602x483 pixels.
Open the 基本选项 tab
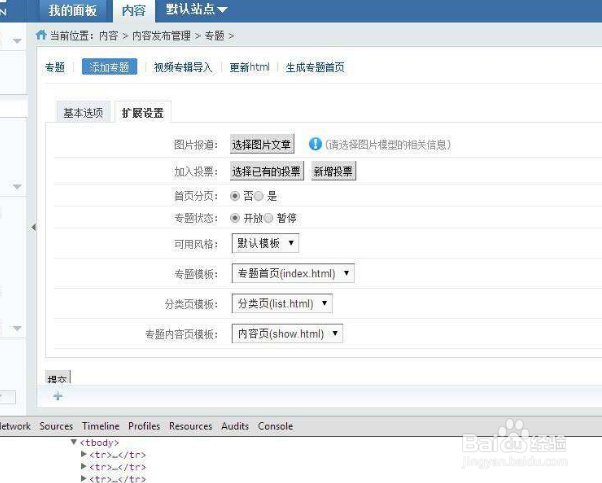(x=83, y=113)
